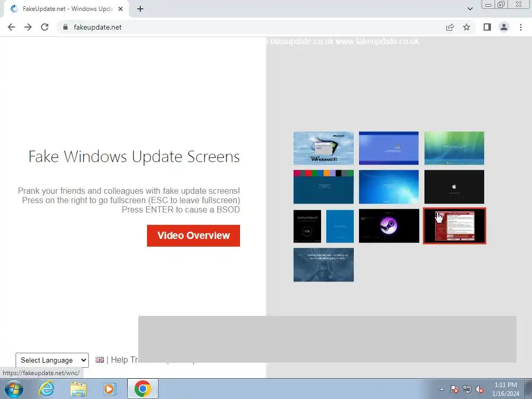532x399 pixels.
Task: Open the Apple logo black thumbnail
Action: pos(454,187)
